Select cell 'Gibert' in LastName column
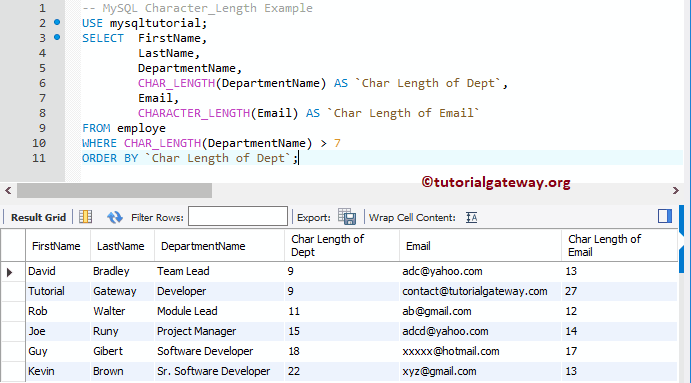 pyautogui.click(x=122, y=351)
